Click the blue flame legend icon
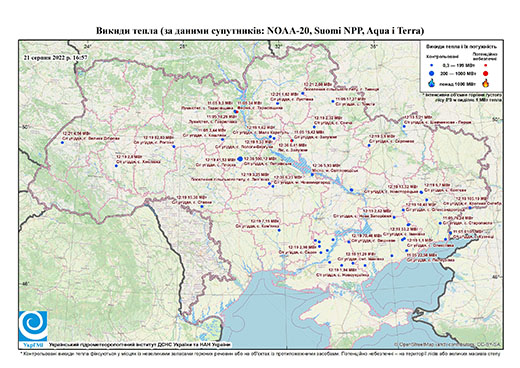The width and height of the screenshot is (520, 368). 431,83
